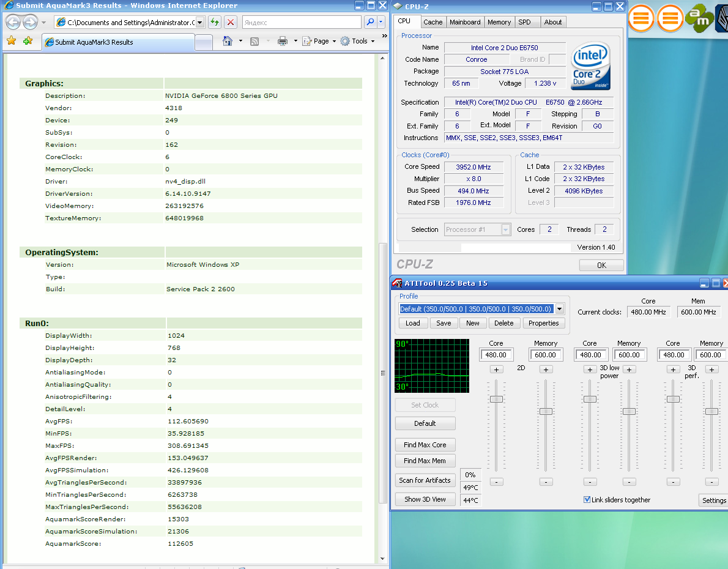Click the Delete profile button in ATITool
Image resolution: width=728 pixels, height=569 pixels.
click(503, 323)
